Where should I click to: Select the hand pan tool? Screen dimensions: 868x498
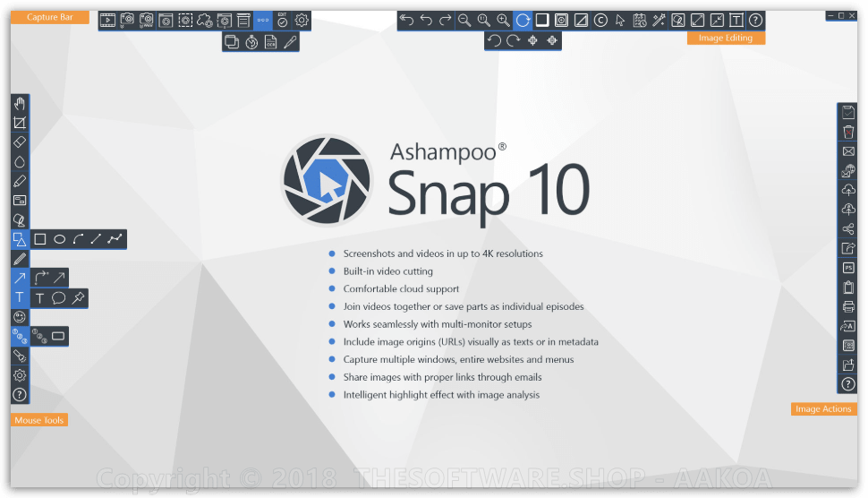pos(20,104)
